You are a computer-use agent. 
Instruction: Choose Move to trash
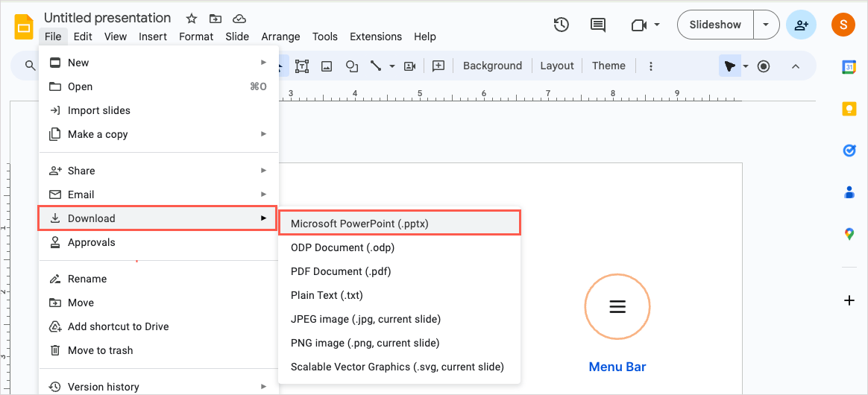coord(158,350)
